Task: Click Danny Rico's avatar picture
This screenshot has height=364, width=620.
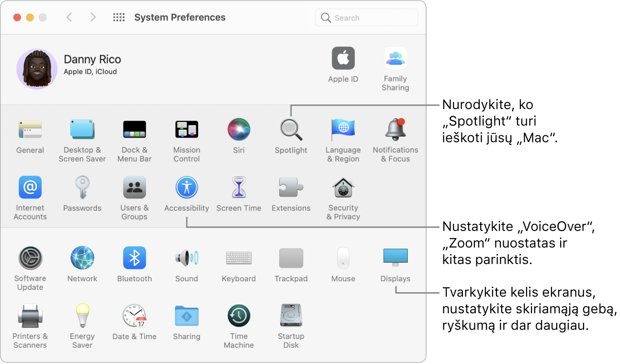Action: click(x=37, y=69)
